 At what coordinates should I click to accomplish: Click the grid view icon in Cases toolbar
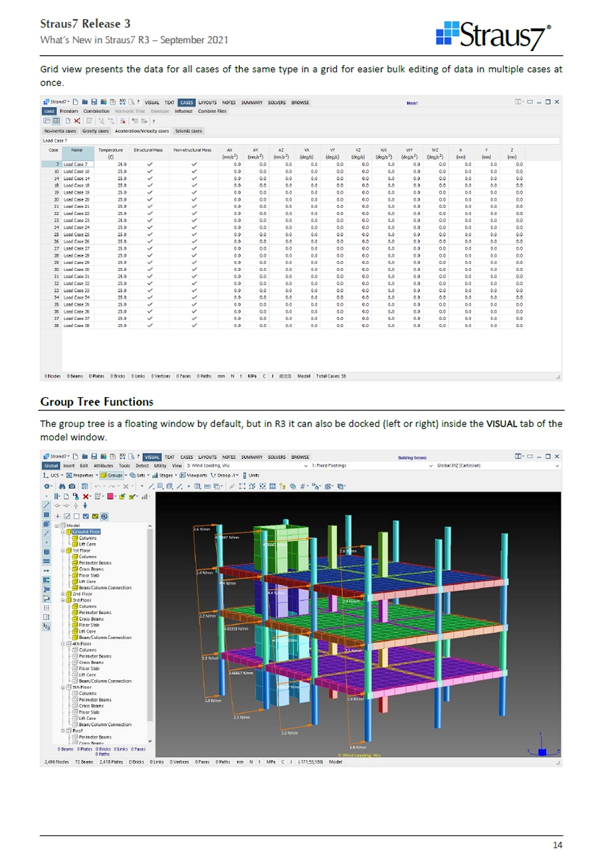point(55,122)
